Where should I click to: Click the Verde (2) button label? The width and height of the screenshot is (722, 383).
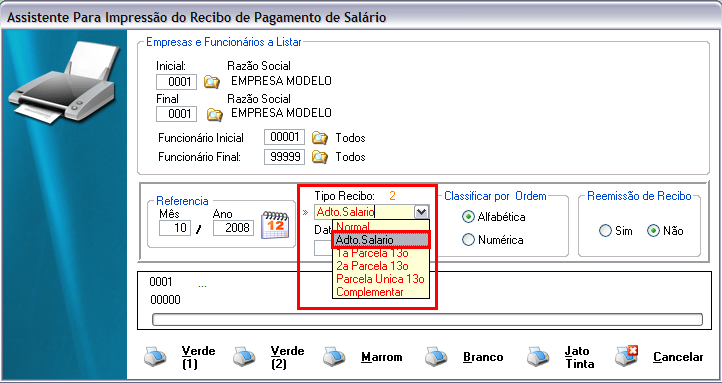pos(287,357)
